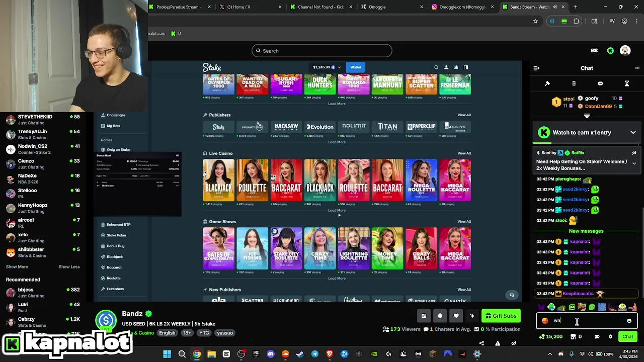This screenshot has width=644, height=362.
Task: Click the trash can icon in chat toolbar
Action: [x=574, y=83]
